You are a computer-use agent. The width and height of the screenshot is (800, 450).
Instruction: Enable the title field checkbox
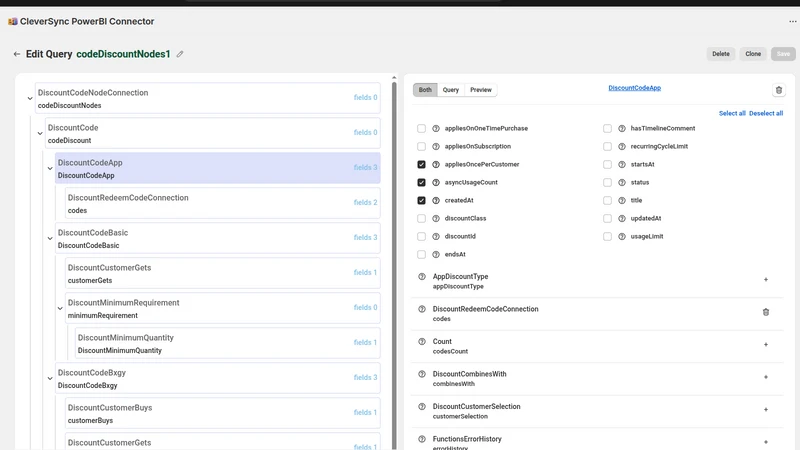coord(607,201)
